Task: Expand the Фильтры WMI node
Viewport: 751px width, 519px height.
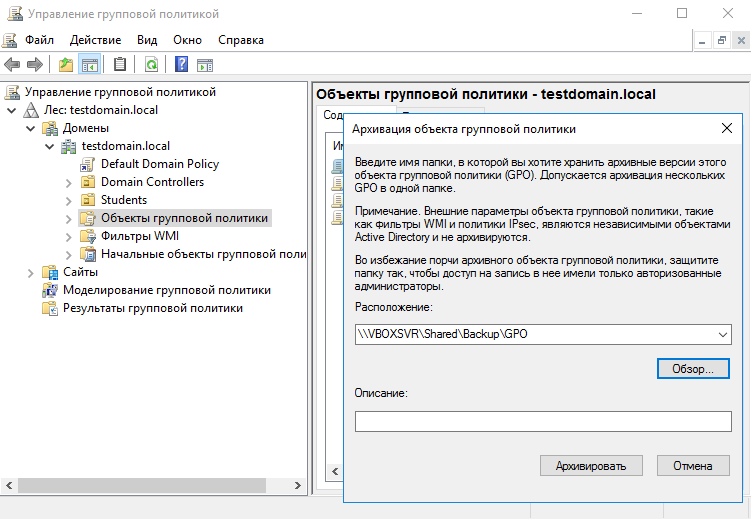Action: point(68,236)
